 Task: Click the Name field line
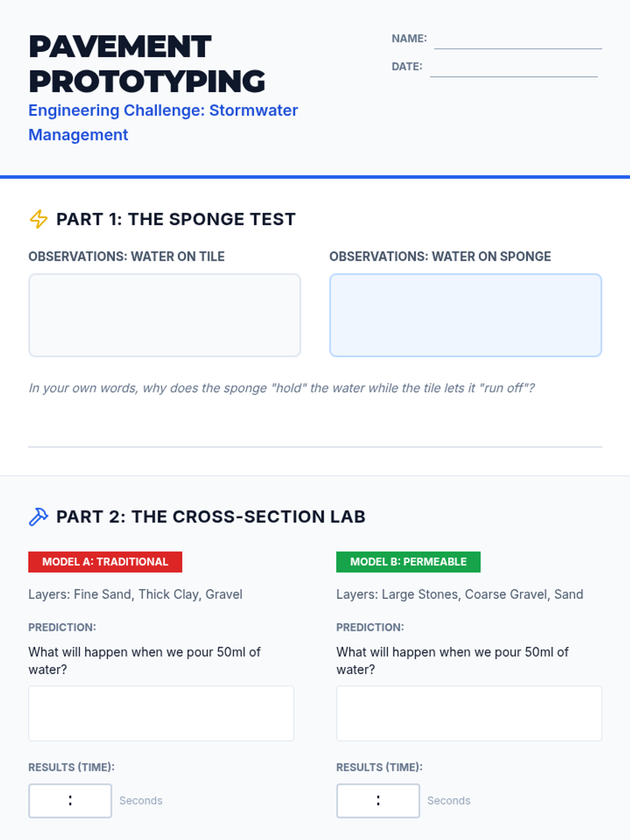coord(518,41)
